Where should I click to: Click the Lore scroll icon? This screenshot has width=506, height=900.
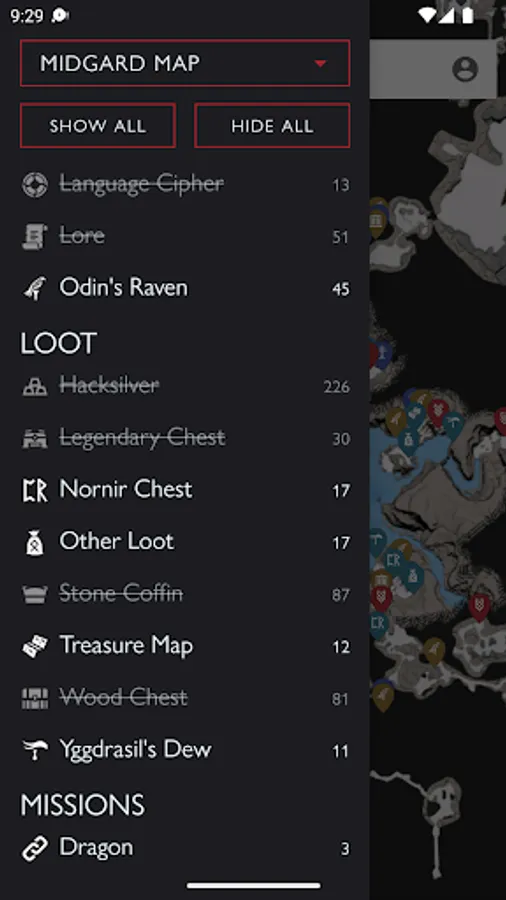pos(34,236)
